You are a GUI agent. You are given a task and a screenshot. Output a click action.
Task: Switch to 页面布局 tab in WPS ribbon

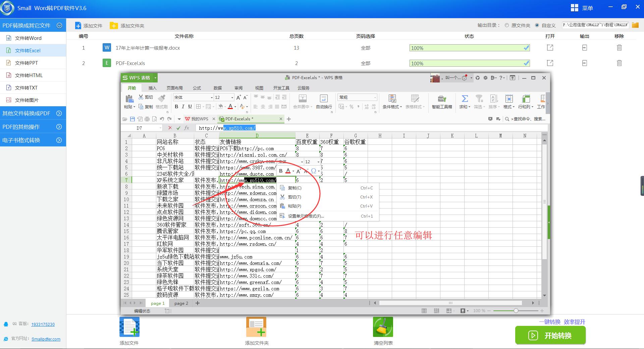tap(175, 88)
